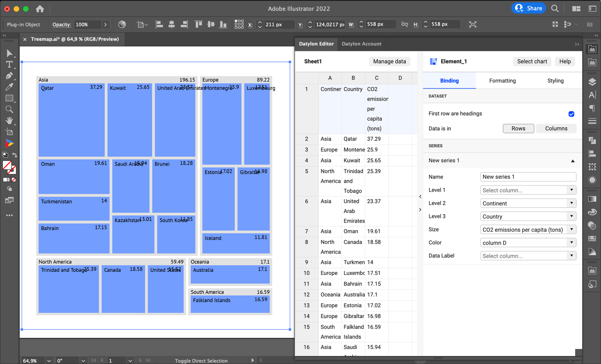601x364 pixels.
Task: Click the Manage data button
Action: coord(389,61)
